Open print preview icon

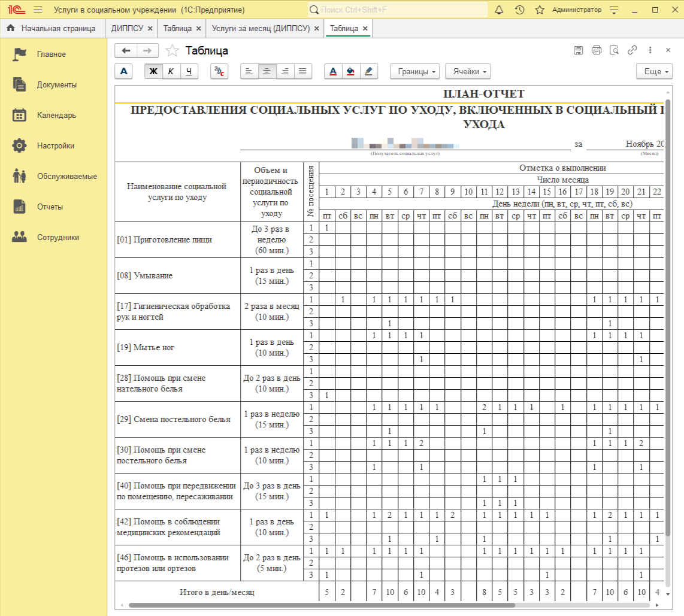(x=614, y=51)
